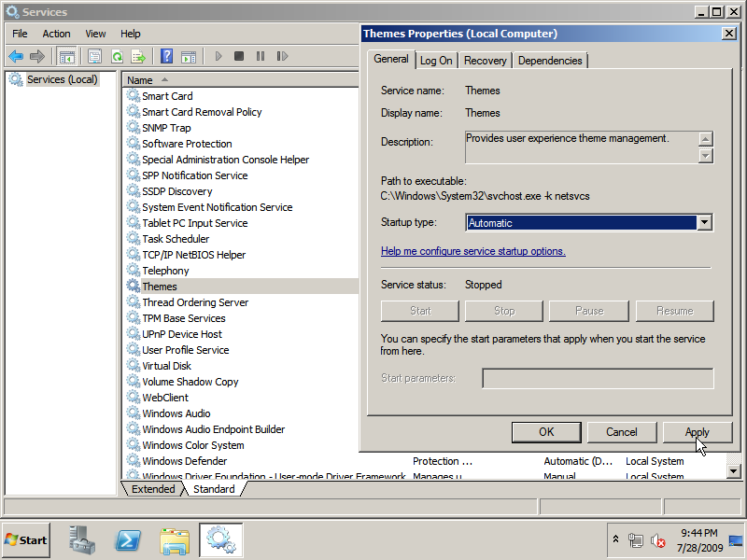Image resolution: width=747 pixels, height=560 pixels.
Task: Click the Start service button in Properties
Action: [420, 311]
